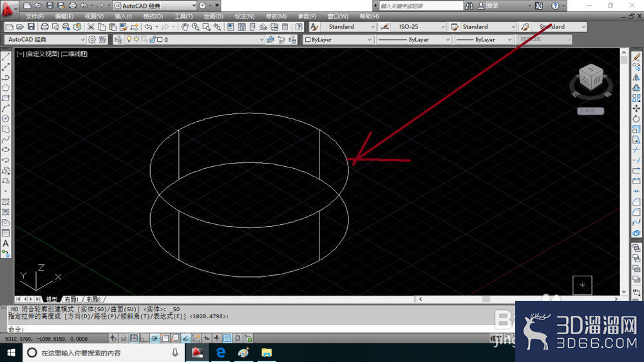The height and width of the screenshot is (362, 644).
Task: Click the viewport controls [-] label
Action: (x=20, y=54)
